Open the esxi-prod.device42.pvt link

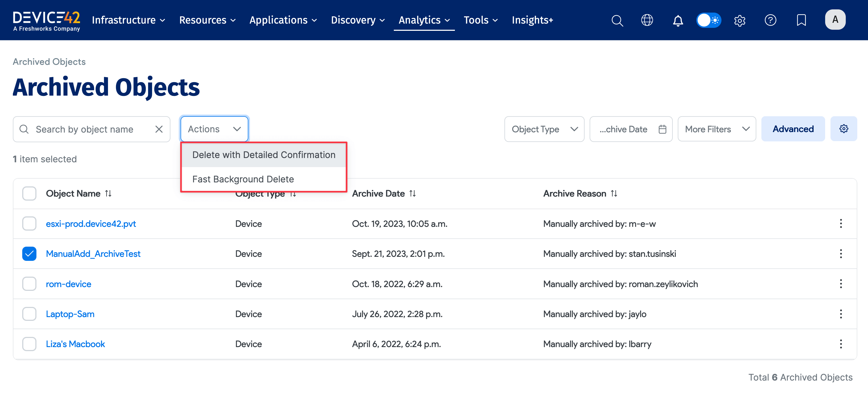click(x=91, y=224)
